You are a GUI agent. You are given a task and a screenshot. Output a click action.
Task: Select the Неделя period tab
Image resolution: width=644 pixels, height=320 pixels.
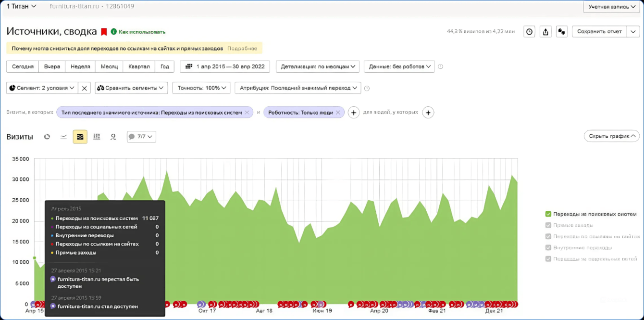tap(80, 66)
